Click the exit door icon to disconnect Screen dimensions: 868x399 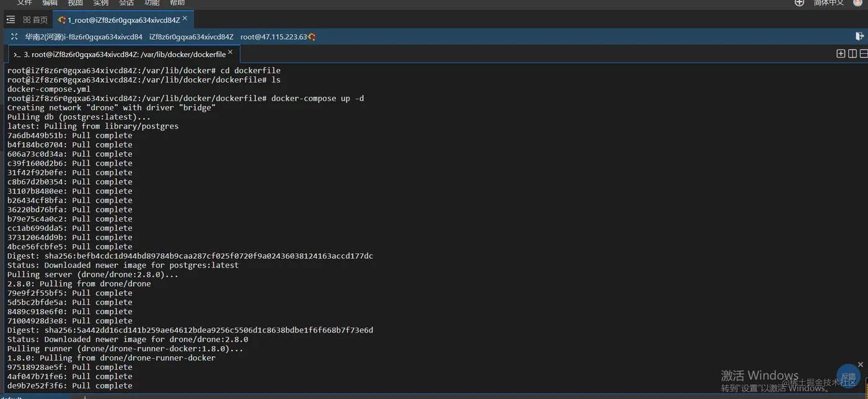[x=859, y=37]
